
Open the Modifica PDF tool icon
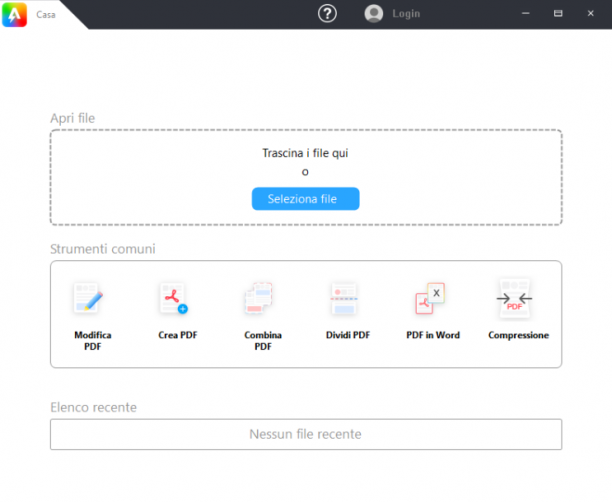pyautogui.click(x=88, y=297)
